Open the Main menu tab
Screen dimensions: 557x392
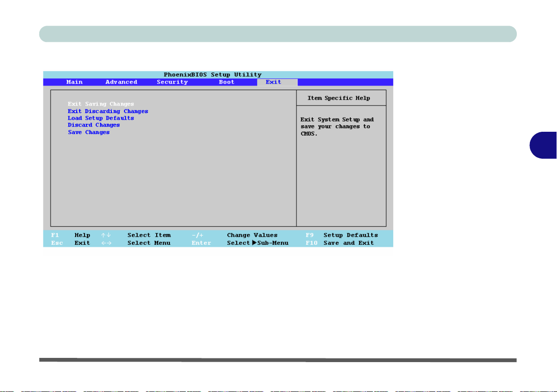click(x=74, y=82)
